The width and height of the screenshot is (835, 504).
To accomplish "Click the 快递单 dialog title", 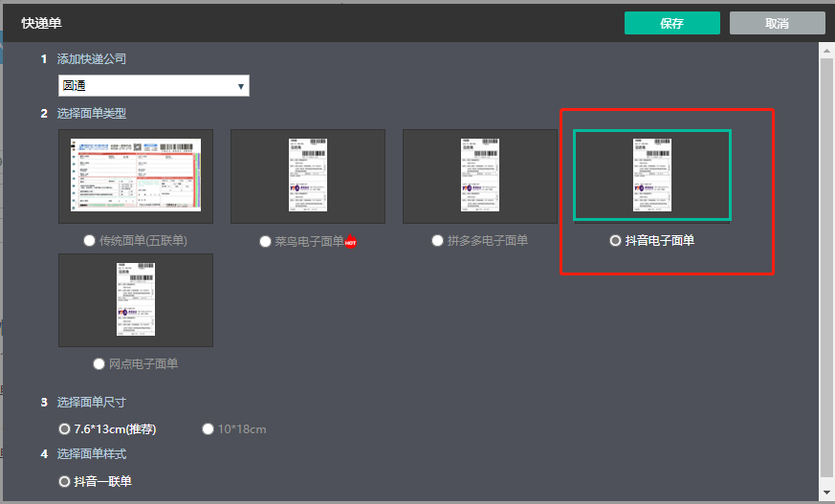I will [x=41, y=23].
